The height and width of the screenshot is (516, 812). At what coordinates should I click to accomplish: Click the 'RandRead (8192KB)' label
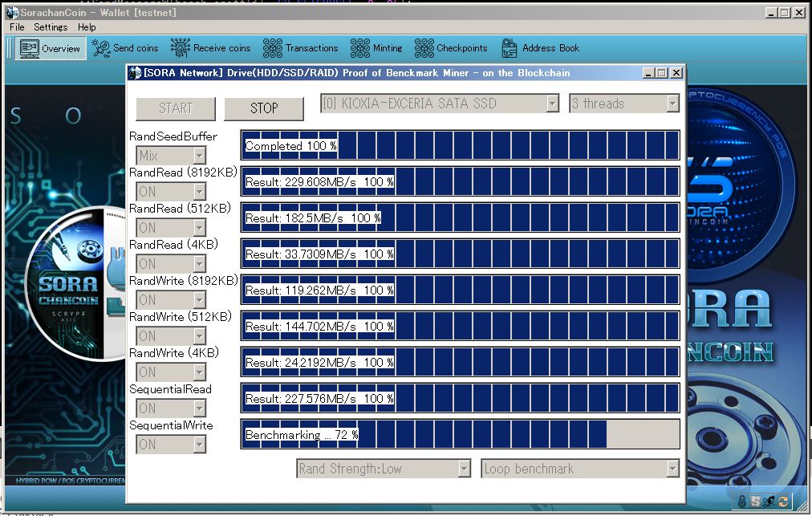click(183, 173)
